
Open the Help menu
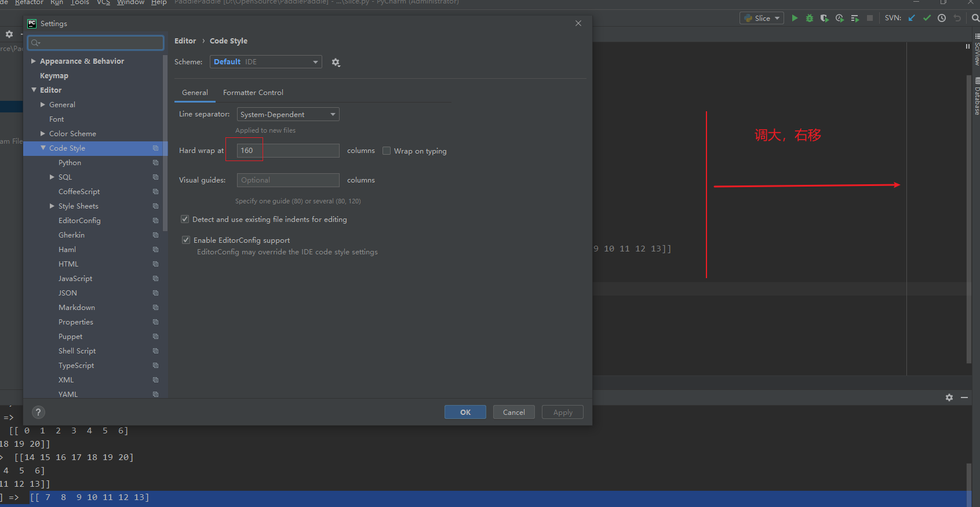(159, 2)
